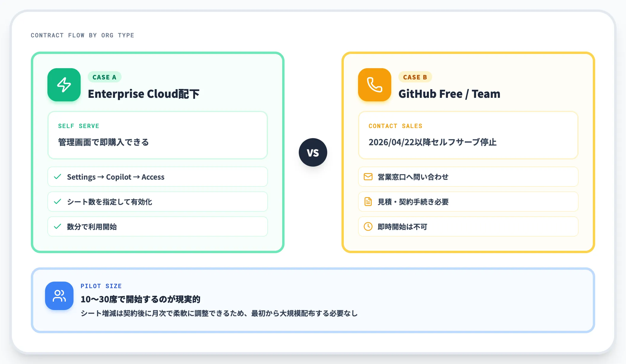Click the 即時開始は不可 text
Viewport: 626px width, 364px height.
point(402,227)
